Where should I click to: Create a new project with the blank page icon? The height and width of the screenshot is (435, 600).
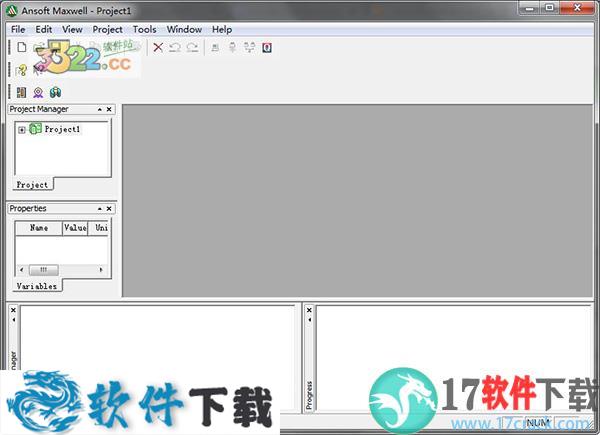[22, 47]
